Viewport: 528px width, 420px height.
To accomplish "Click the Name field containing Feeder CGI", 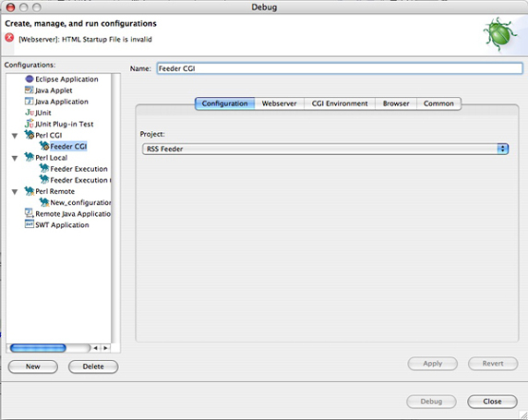I will (x=340, y=68).
